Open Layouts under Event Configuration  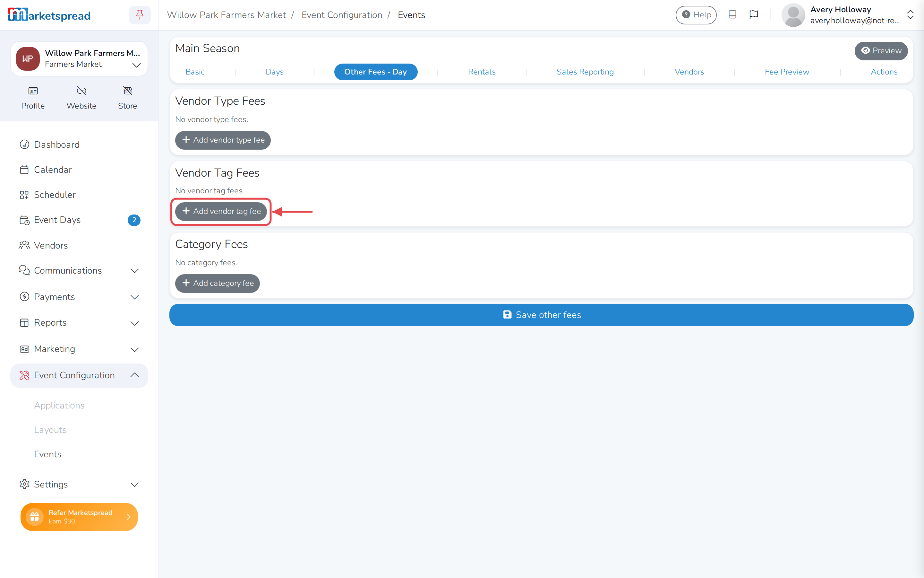pyautogui.click(x=50, y=430)
